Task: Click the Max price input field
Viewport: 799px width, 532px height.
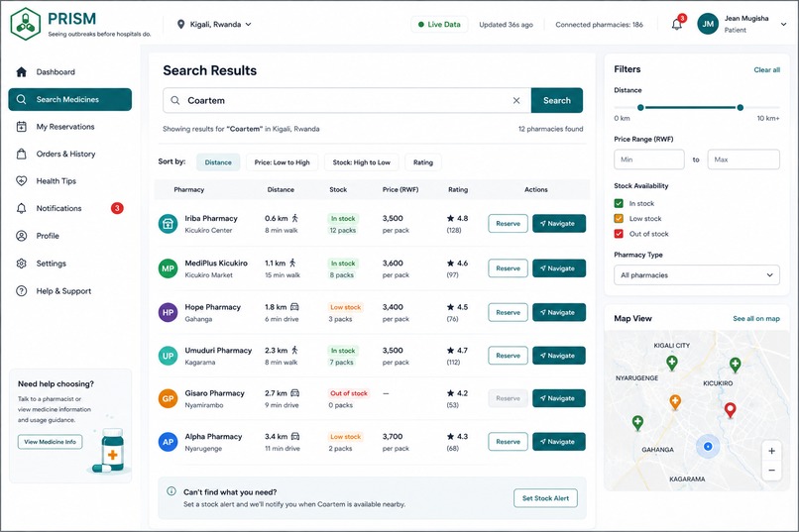Action: (743, 160)
